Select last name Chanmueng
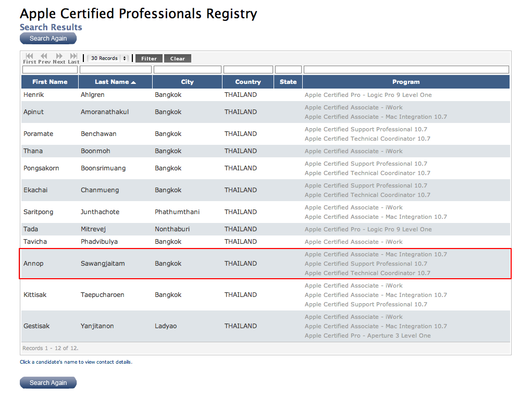This screenshot has height=410, width=532. pyautogui.click(x=100, y=190)
